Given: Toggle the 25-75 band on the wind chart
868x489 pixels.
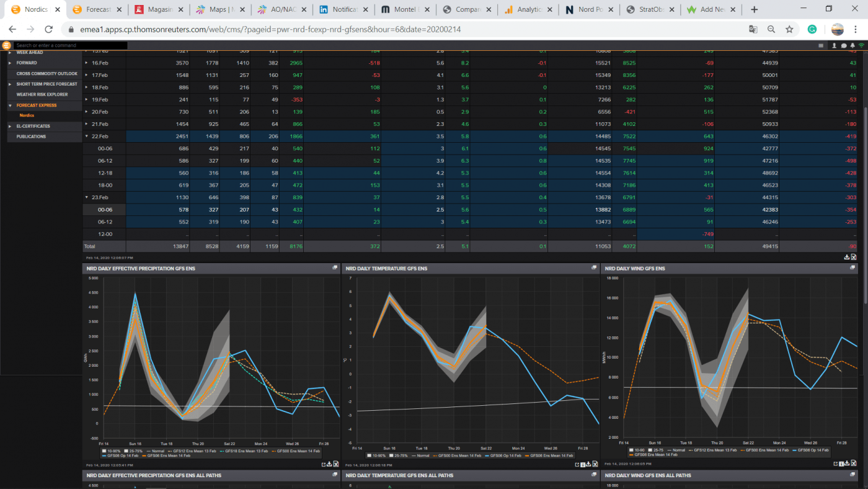Looking at the screenshot, I should coord(650,451).
